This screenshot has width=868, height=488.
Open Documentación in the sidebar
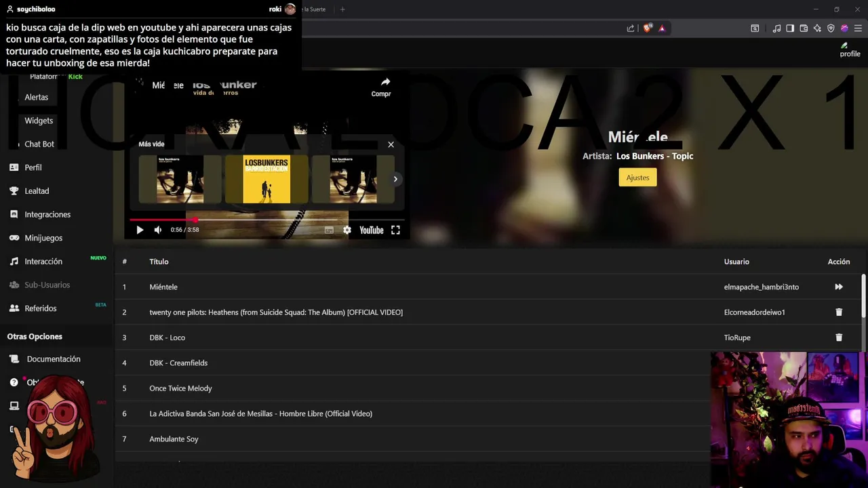(x=54, y=359)
